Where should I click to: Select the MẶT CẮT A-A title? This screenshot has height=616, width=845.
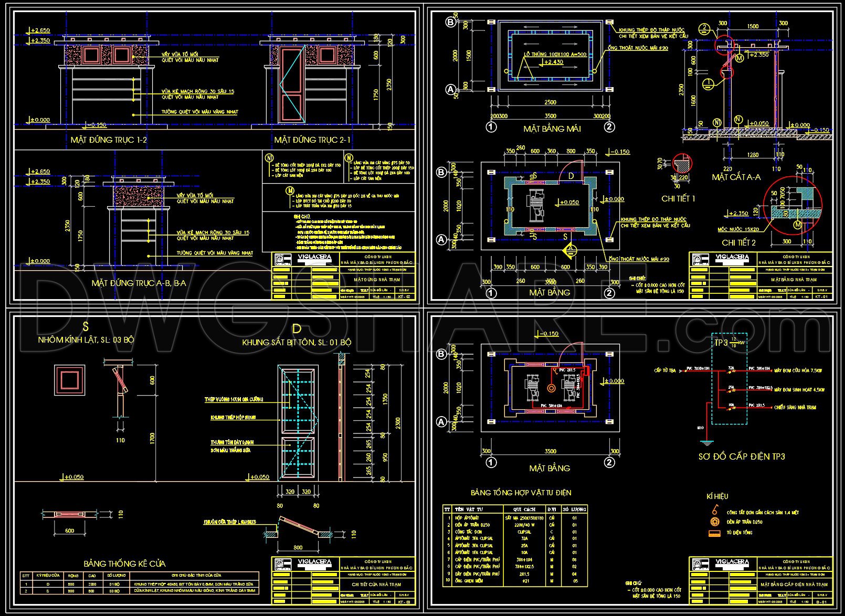pos(736,177)
